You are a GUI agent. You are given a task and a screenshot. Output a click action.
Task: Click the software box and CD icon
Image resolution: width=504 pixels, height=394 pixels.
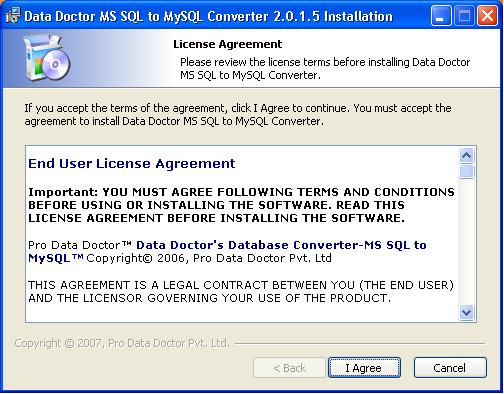[x=47, y=57]
